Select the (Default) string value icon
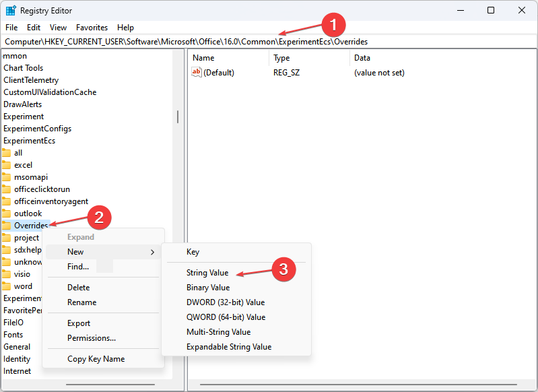Viewport: 538px width, 392px height. coord(196,73)
